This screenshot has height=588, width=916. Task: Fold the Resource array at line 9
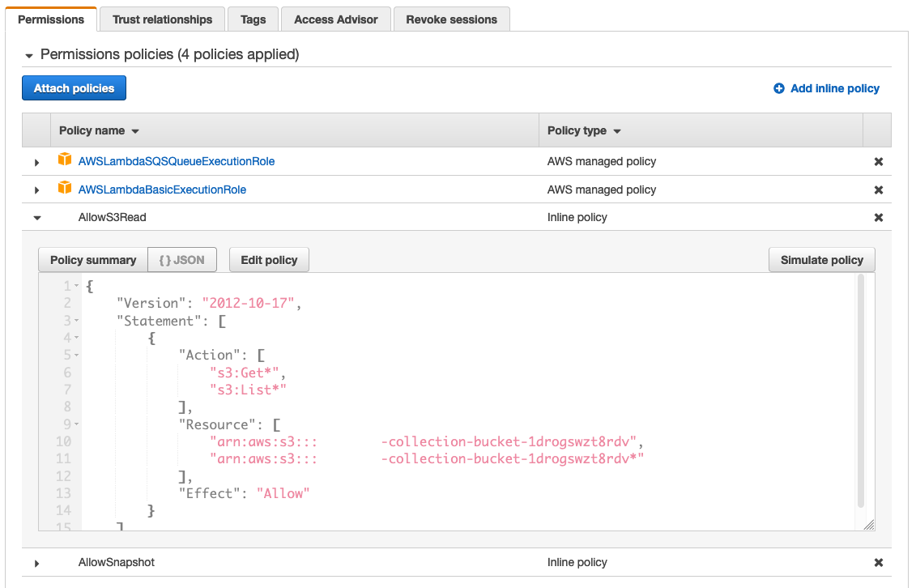pos(76,424)
